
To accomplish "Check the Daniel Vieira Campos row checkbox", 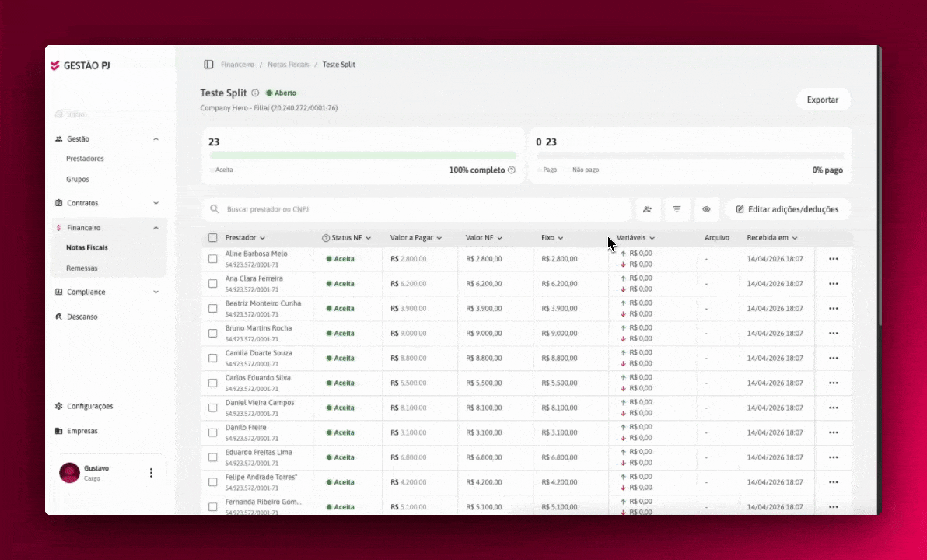I will pyautogui.click(x=213, y=408).
